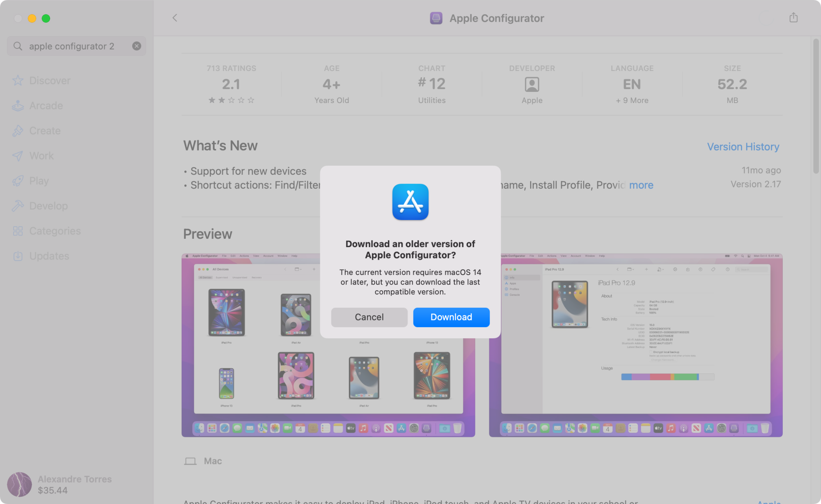
Task: Click the Download button in the dialog
Action: click(451, 317)
